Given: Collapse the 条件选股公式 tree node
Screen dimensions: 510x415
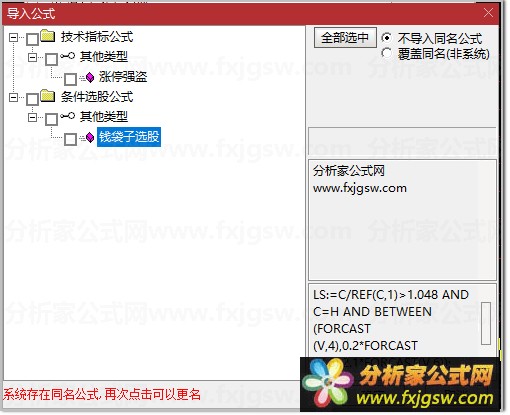Looking at the screenshot, I should (x=13, y=97).
